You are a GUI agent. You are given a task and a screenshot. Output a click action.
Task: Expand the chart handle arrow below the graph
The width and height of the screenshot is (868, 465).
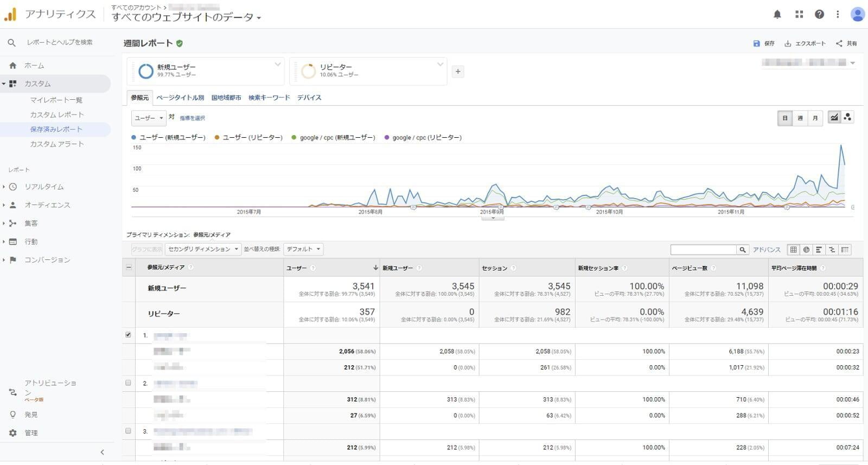(493, 218)
